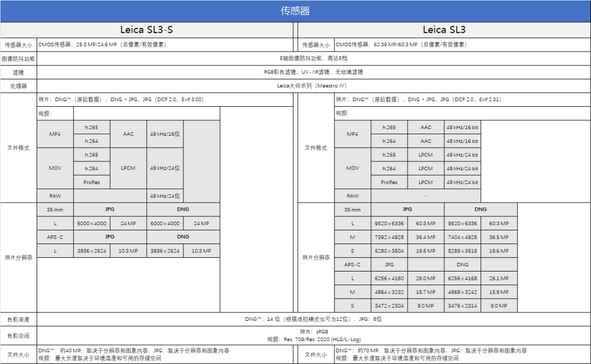Select the 26.1 MP cell
Viewport: 591px width, 364px height.
click(499, 279)
